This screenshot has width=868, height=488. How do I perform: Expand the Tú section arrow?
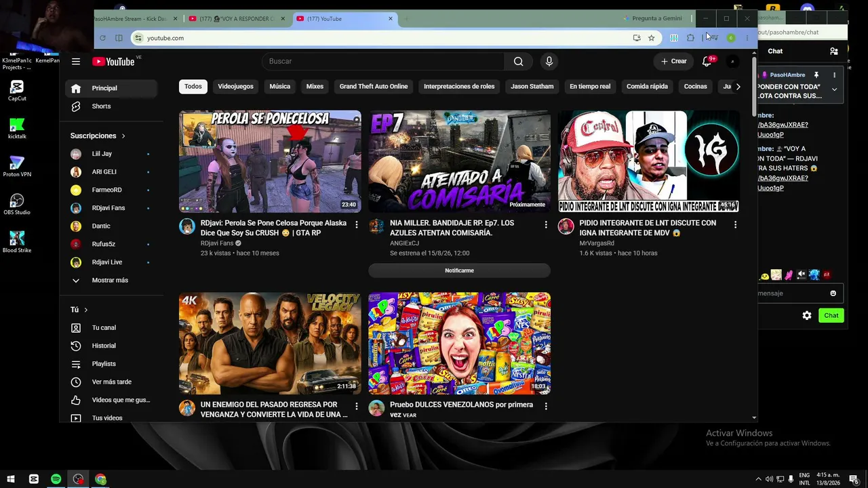point(85,310)
